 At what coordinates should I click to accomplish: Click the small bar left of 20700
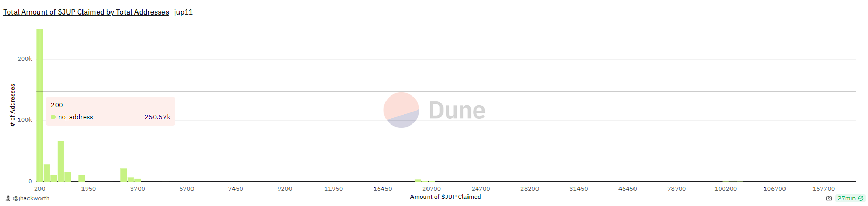pos(418,180)
